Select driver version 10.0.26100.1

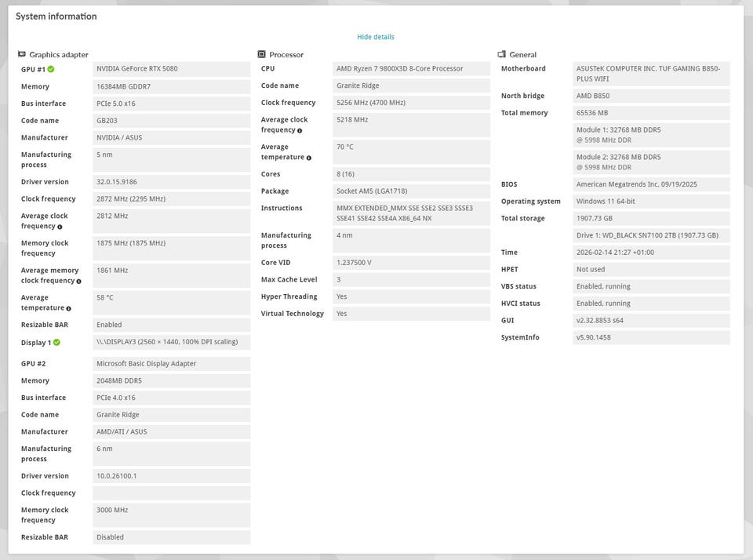(x=172, y=476)
